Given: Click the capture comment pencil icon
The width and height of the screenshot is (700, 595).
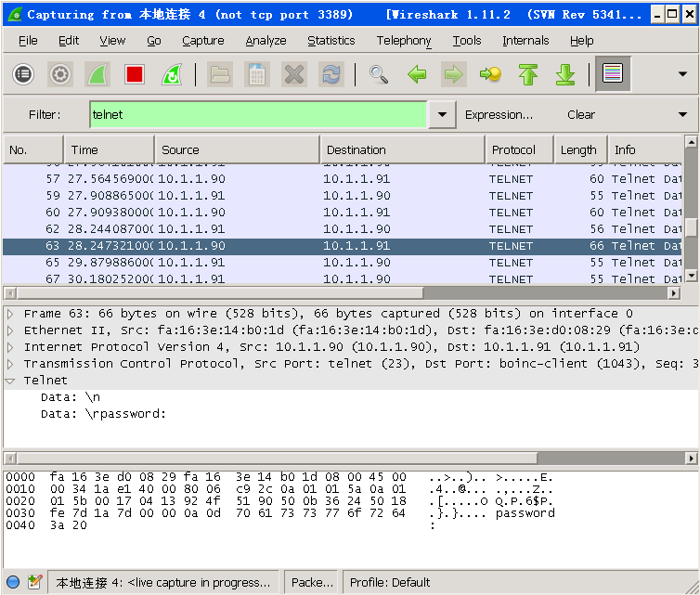Looking at the screenshot, I should coord(35,582).
